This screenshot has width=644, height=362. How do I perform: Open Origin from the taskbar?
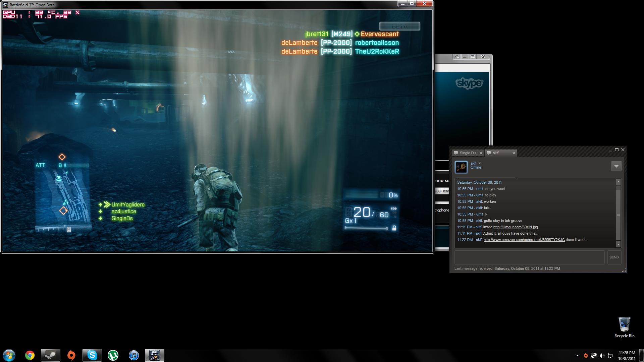71,355
